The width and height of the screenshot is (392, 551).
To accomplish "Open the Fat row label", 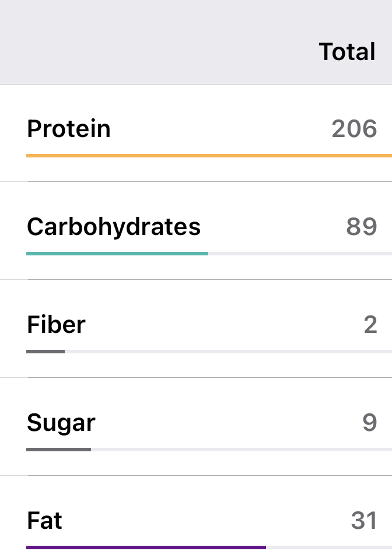I will tap(44, 521).
